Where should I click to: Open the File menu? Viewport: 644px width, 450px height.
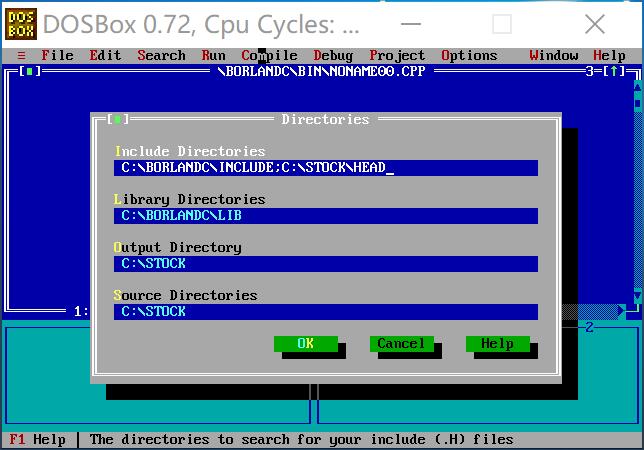(x=58, y=55)
